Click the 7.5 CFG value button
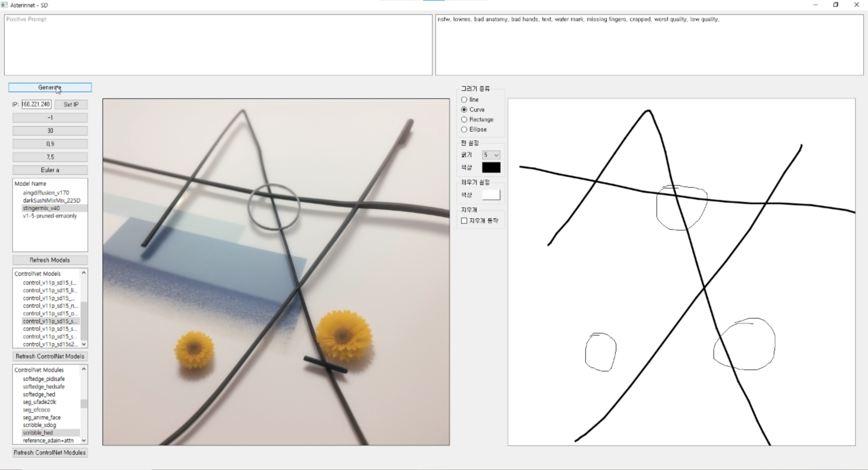868x470 pixels. tap(50, 157)
